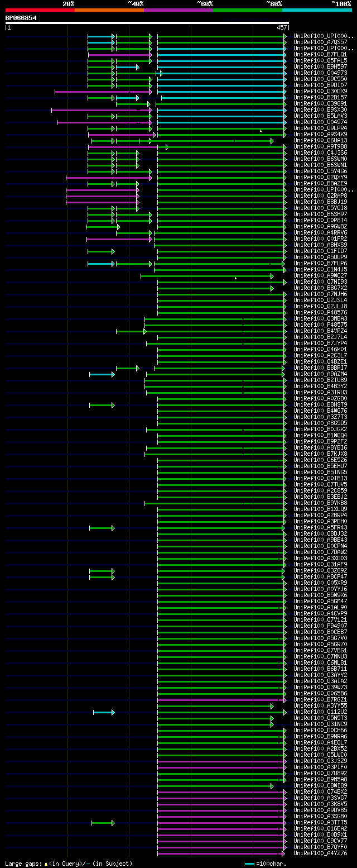Select hit label UniRef100_C6E526
Viewport: 357px width, 868px height.
[320, 460]
